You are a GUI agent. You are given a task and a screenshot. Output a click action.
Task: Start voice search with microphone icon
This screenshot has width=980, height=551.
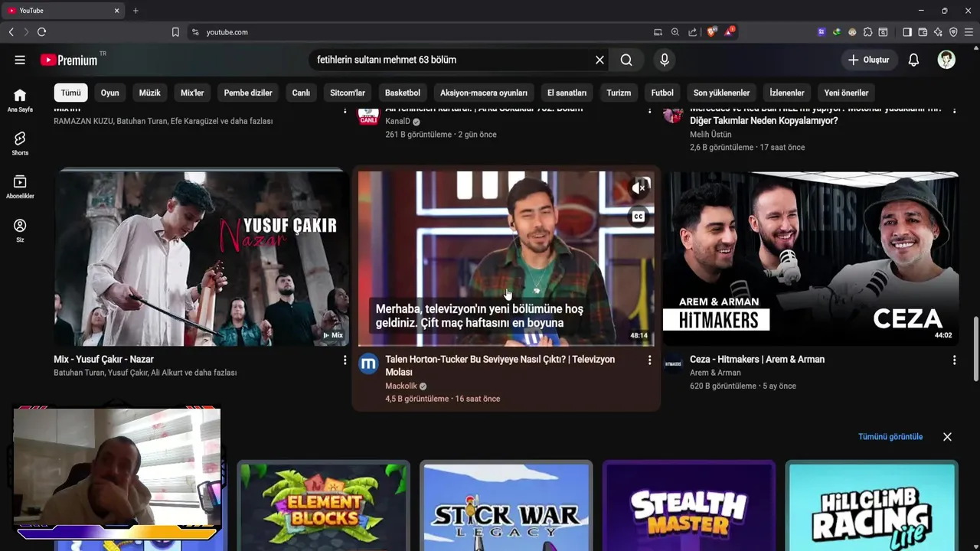(664, 60)
